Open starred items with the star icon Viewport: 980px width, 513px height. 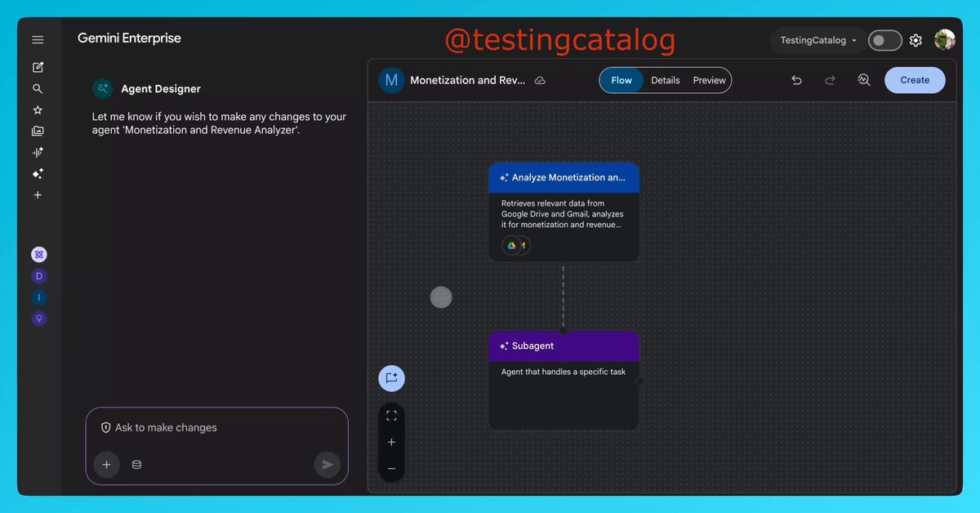(38, 109)
